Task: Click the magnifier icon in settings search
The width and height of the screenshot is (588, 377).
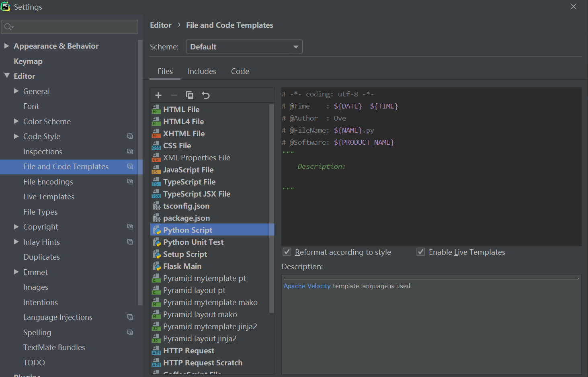Action: click(9, 27)
